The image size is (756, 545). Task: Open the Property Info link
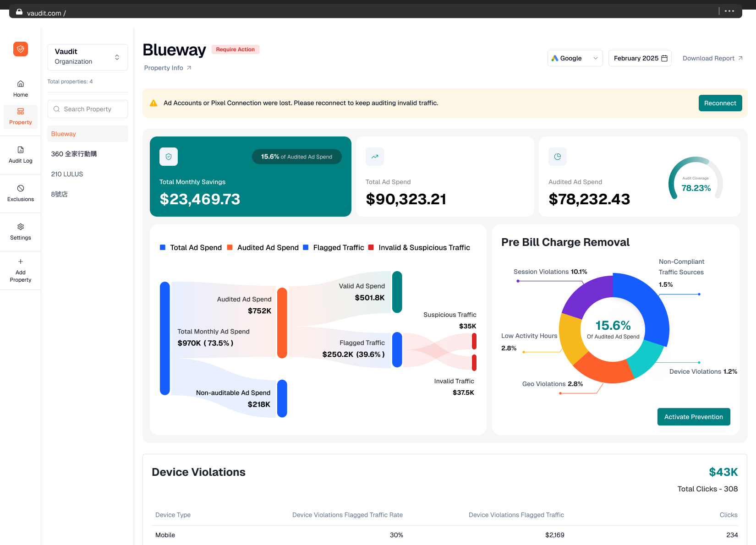(x=168, y=68)
